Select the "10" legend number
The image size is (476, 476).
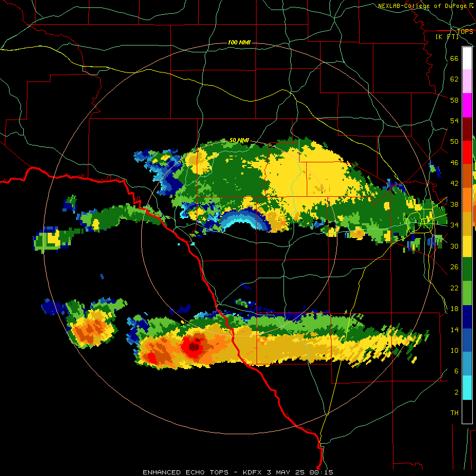click(x=454, y=350)
